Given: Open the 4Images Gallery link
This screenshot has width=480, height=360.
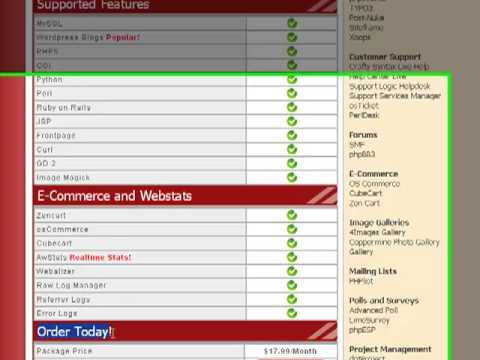Looking at the screenshot, I should point(377,232).
